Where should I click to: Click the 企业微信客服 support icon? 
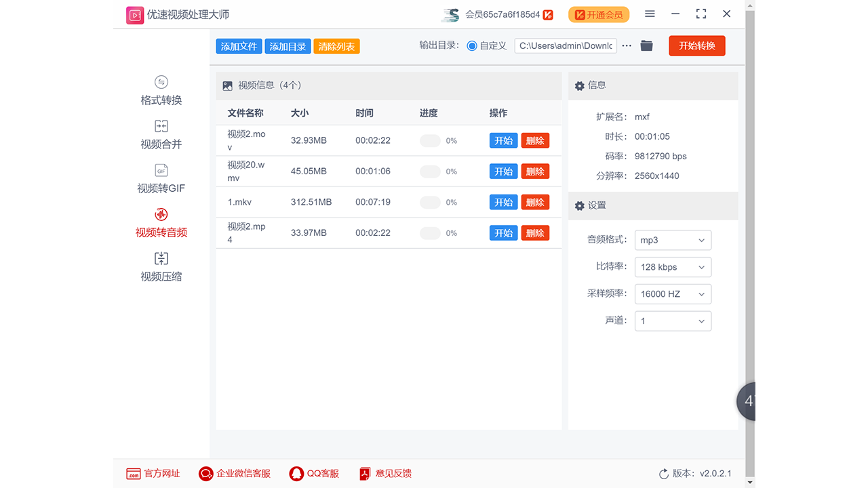pyautogui.click(x=205, y=473)
